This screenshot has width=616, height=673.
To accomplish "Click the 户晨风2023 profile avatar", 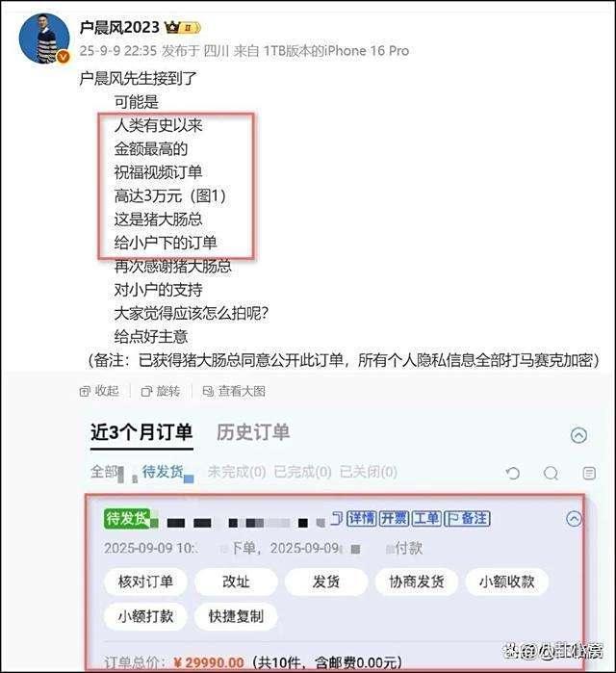I will 44,39.
